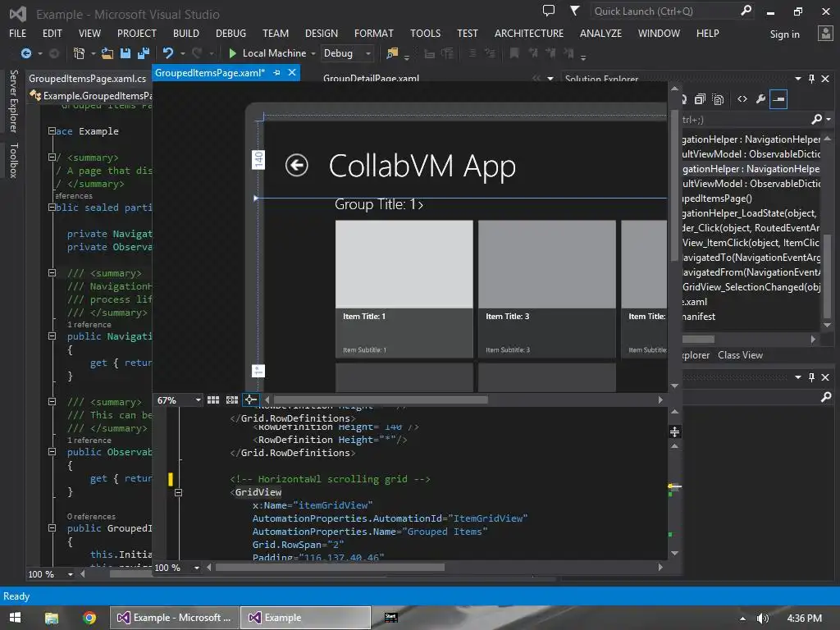Click the account avatar icon beside Sign in
840x630 pixels.
pyautogui.click(x=825, y=34)
